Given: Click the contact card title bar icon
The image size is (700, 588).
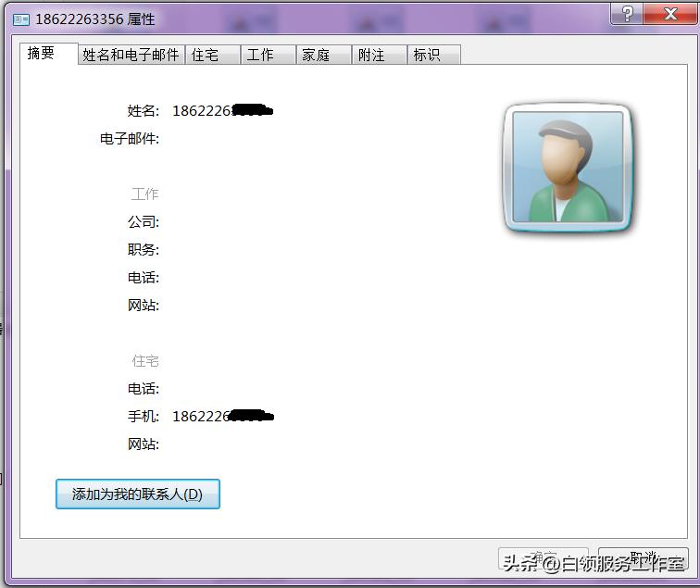Looking at the screenshot, I should 21,19.
